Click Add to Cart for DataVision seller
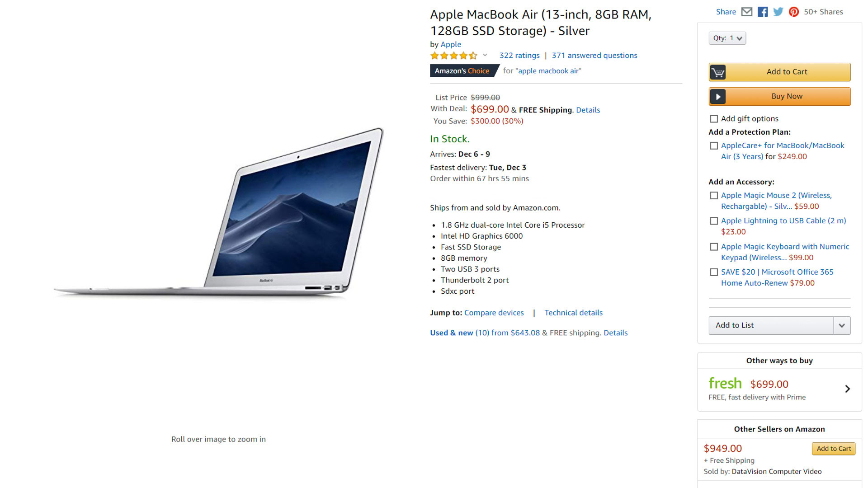This screenshot has width=868, height=488. 834,449
